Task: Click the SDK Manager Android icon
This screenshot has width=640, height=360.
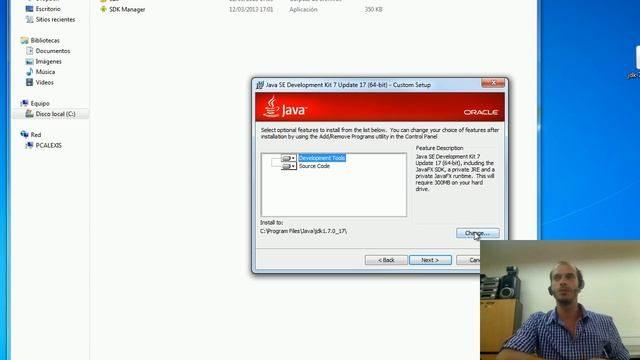Action: (x=103, y=9)
